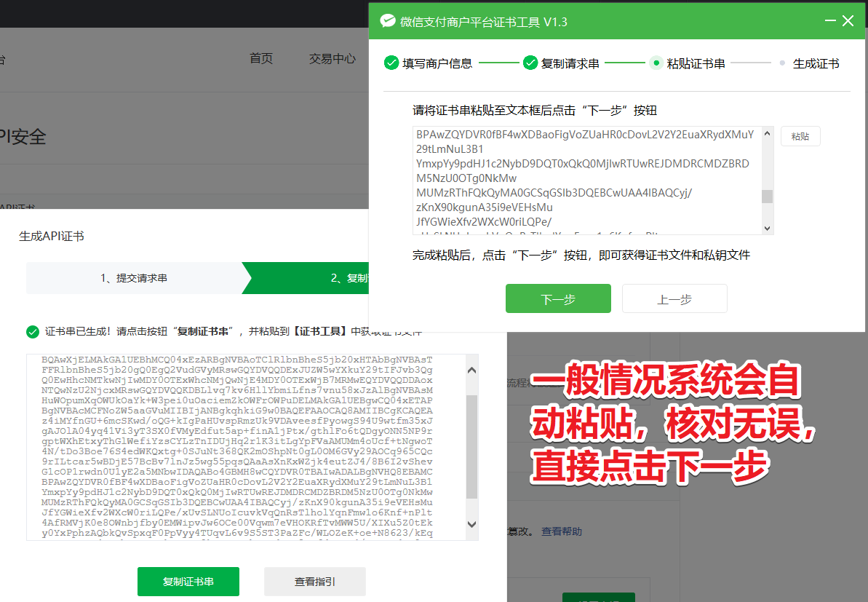This screenshot has height=602, width=868.
Task: Click the certificate string box scrollbar thumb
Action: point(471,446)
